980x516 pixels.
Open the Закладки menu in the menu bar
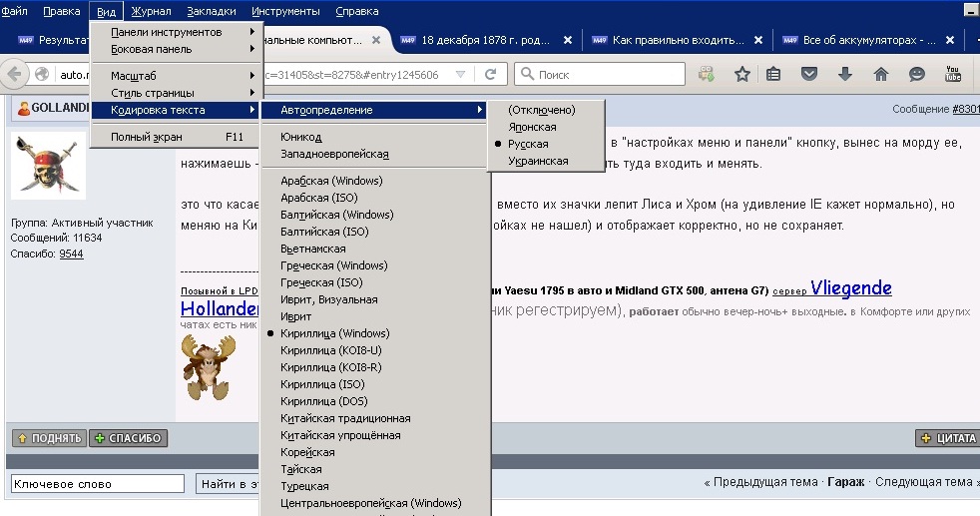tap(212, 11)
